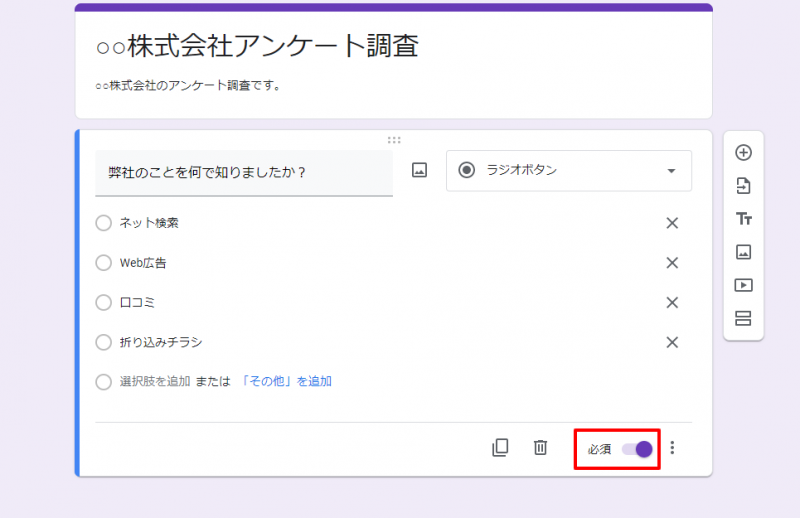Click the 「その他」を追加 link
The width and height of the screenshot is (800, 518).
tap(286, 381)
